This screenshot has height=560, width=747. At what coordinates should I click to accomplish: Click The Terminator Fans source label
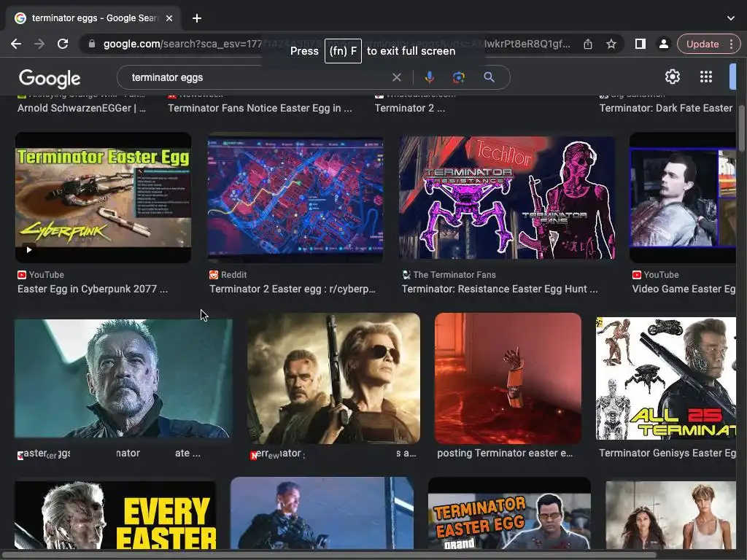pyautogui.click(x=449, y=275)
